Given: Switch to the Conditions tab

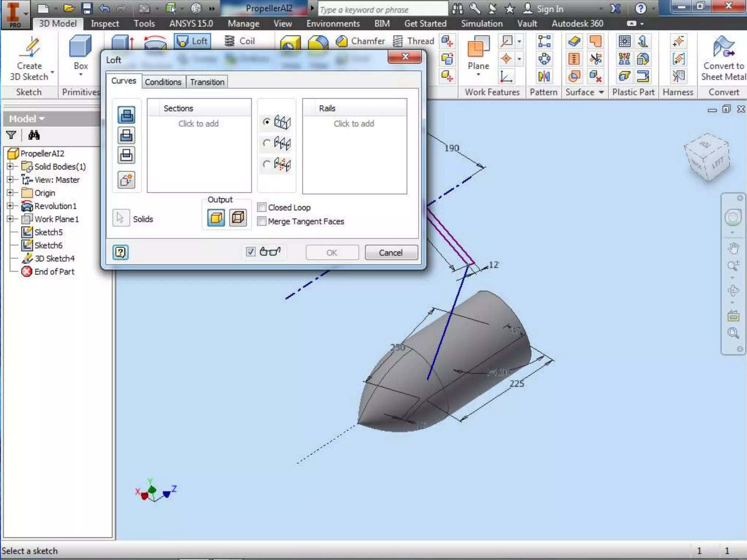Looking at the screenshot, I should (163, 82).
